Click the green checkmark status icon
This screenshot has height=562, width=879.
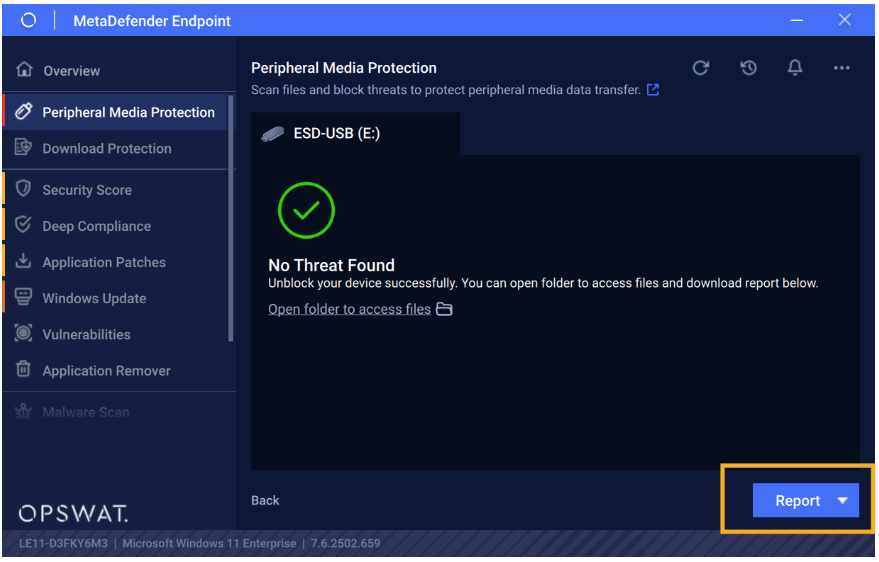tap(306, 210)
